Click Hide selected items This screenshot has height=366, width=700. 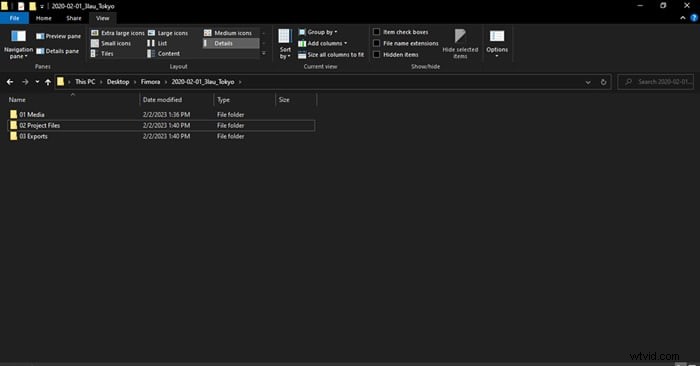(x=460, y=44)
